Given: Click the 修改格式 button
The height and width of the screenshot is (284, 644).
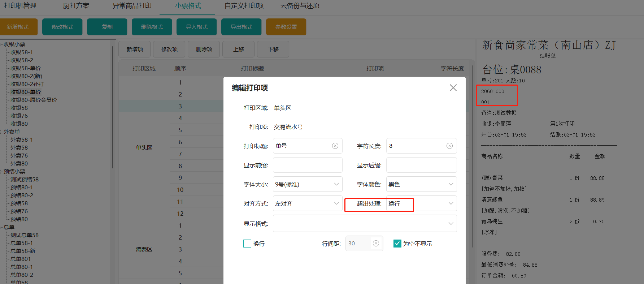Looking at the screenshot, I should tap(62, 27).
